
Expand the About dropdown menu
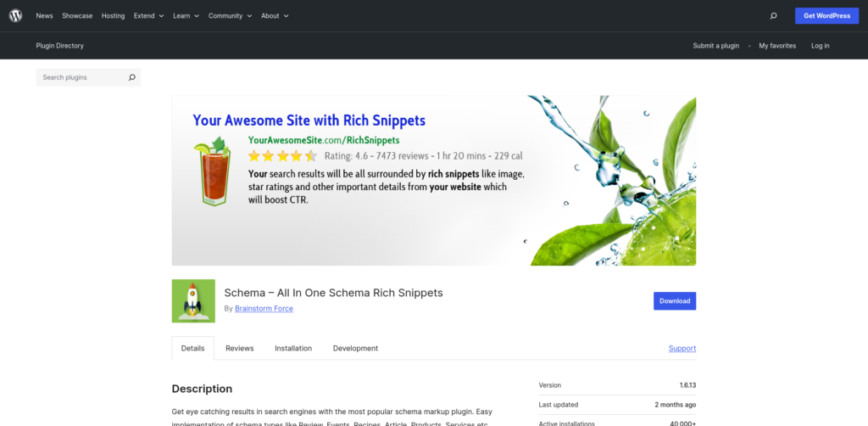point(275,16)
